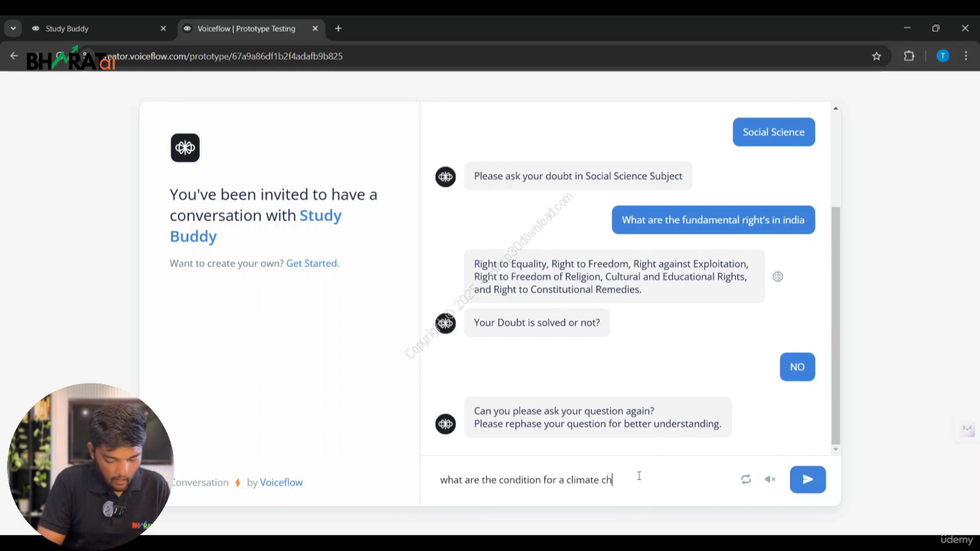The width and height of the screenshot is (980, 551).
Task: Click the chat scrollbar up arrow
Action: 835,108
